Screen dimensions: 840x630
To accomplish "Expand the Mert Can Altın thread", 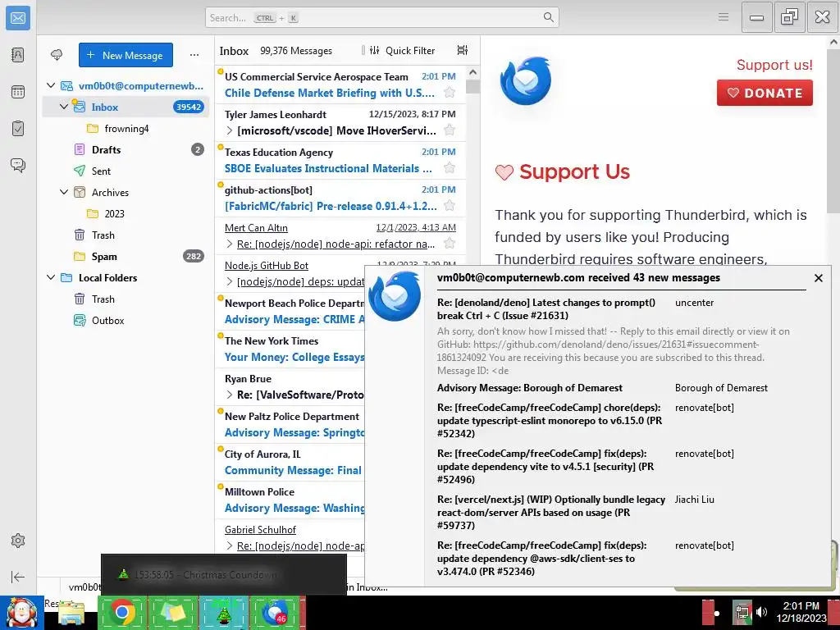I will (230, 244).
